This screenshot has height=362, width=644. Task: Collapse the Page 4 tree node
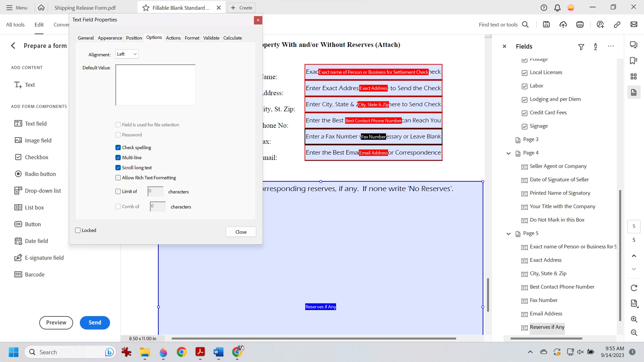(508, 153)
